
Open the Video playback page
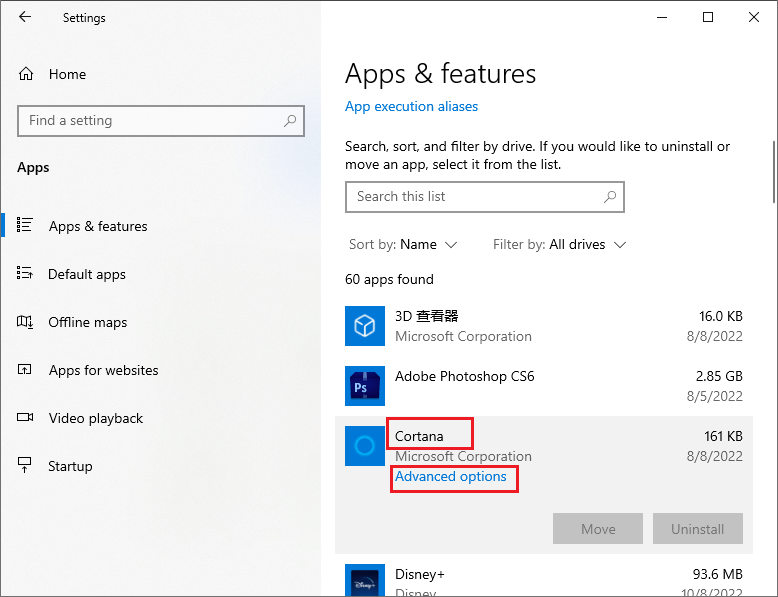click(96, 418)
